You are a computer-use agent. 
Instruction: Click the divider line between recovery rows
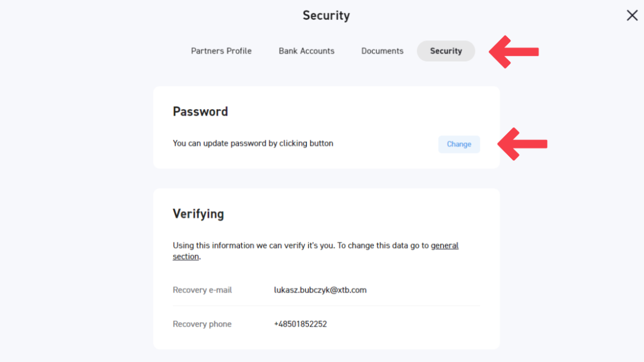(326, 306)
